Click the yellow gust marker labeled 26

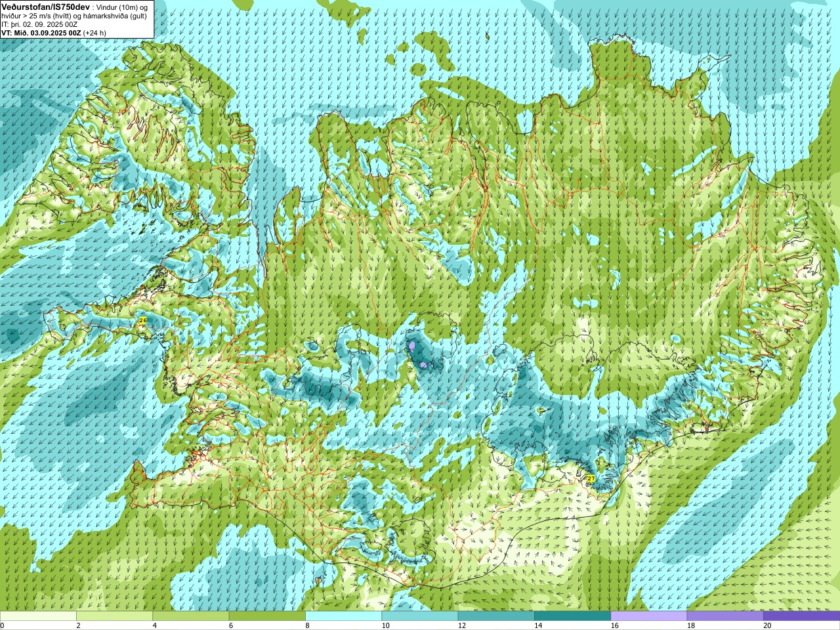point(143,320)
